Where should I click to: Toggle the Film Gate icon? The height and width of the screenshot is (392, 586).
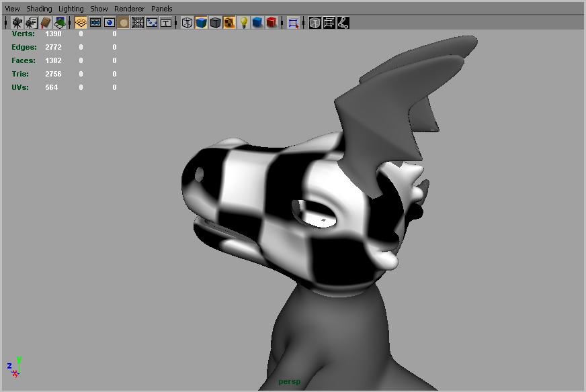click(x=95, y=23)
